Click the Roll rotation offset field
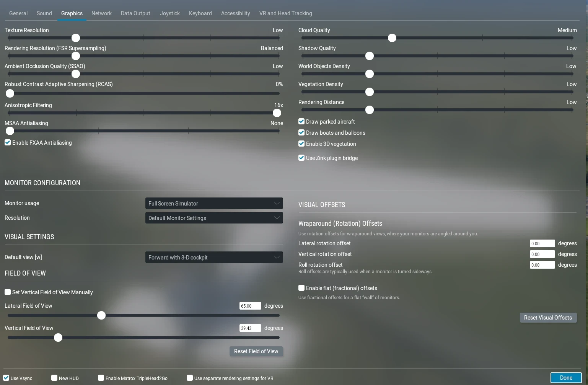This screenshot has height=385, width=588. coord(542,265)
